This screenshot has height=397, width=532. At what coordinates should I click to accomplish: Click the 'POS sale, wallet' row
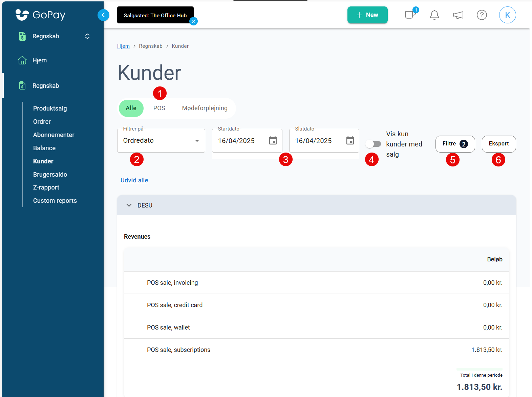point(317,327)
